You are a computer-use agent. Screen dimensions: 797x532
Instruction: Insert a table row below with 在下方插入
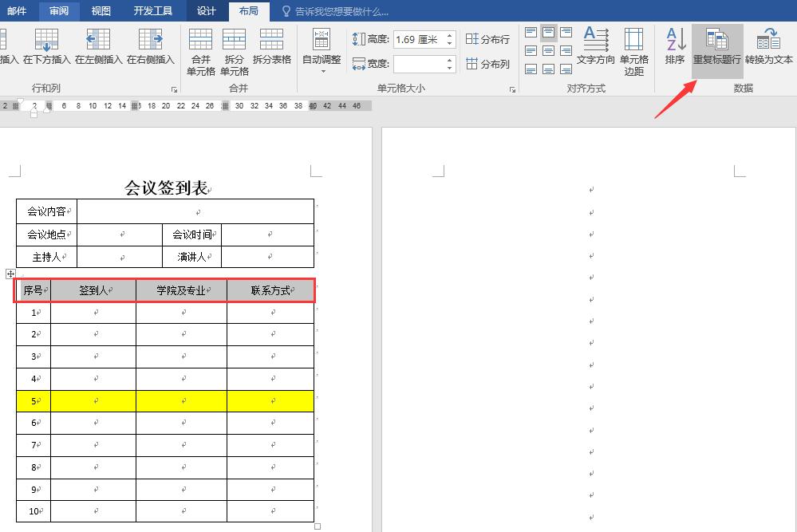coord(46,48)
